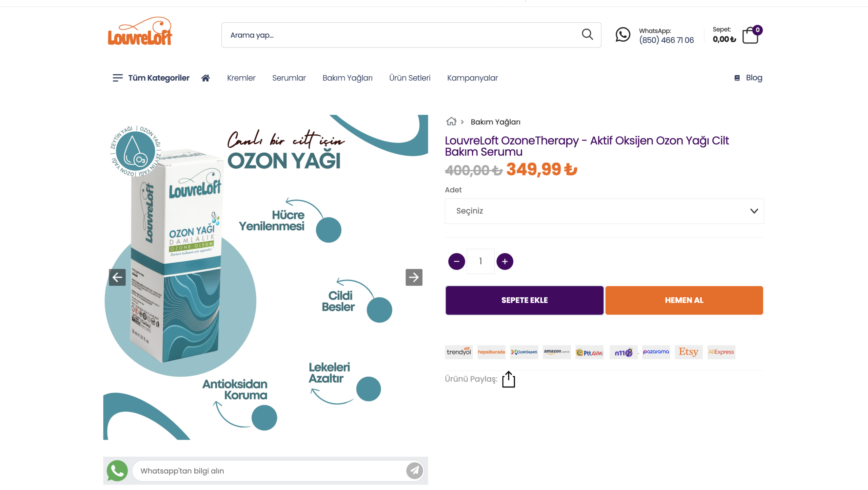Screen dimensions: 868x490
Task: Open the shopping cart bag icon
Action: click(x=750, y=35)
